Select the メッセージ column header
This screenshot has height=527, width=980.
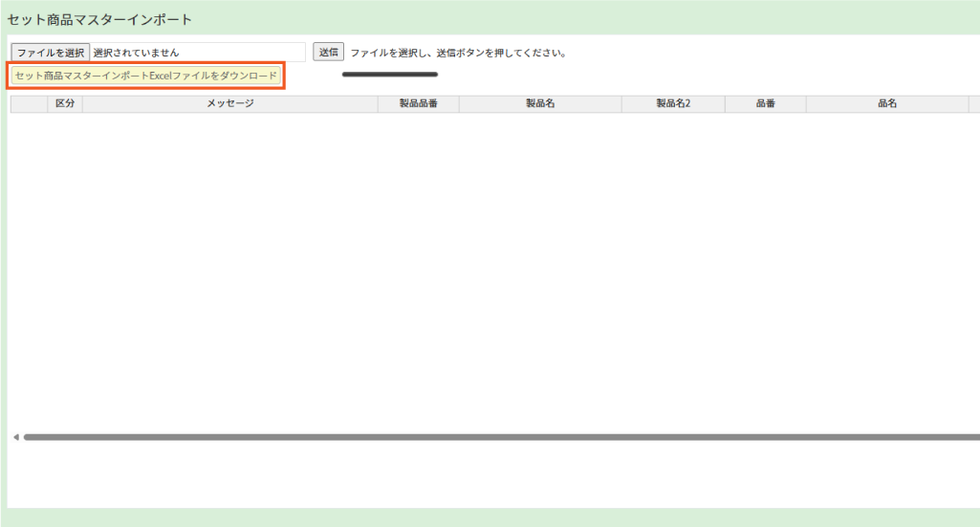[x=229, y=103]
